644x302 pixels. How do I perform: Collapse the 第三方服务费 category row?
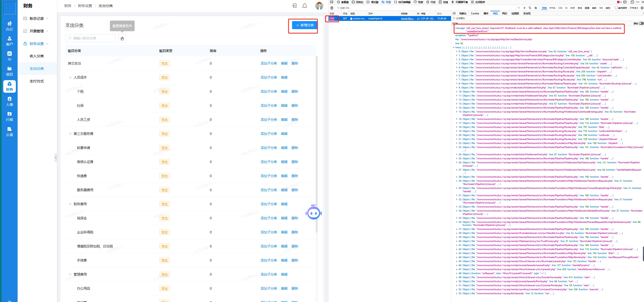point(70,134)
